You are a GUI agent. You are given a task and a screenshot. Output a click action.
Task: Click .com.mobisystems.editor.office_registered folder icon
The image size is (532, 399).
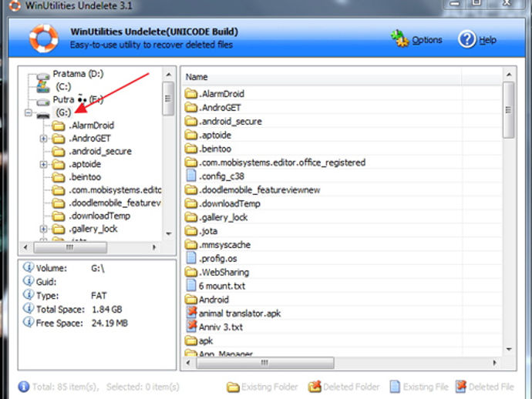coord(191,163)
